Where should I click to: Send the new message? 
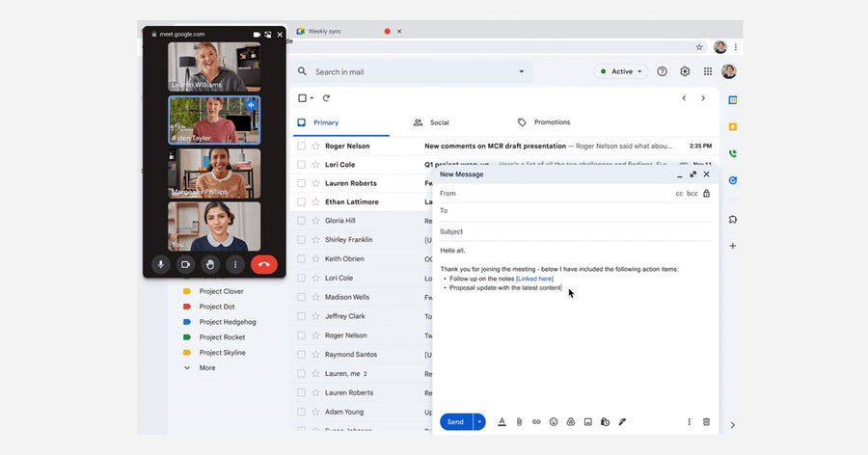pyautogui.click(x=455, y=422)
